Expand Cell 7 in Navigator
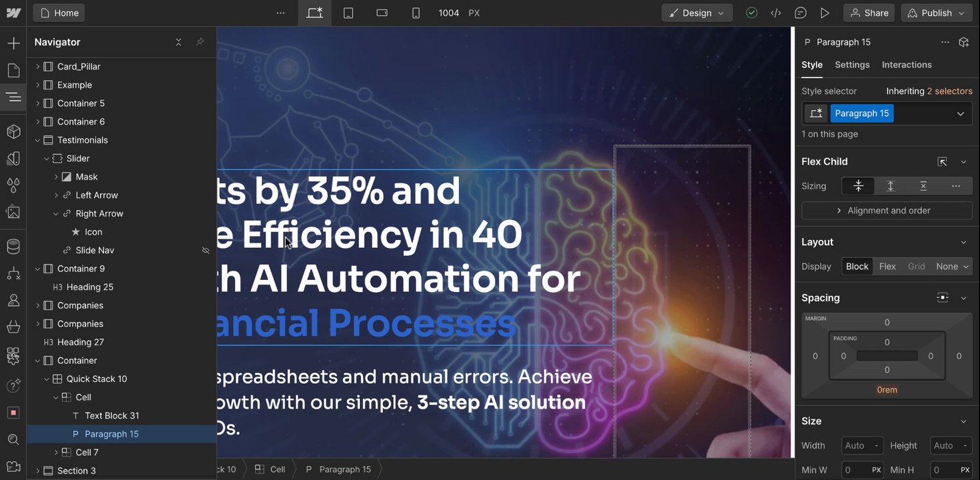 pyautogui.click(x=56, y=452)
